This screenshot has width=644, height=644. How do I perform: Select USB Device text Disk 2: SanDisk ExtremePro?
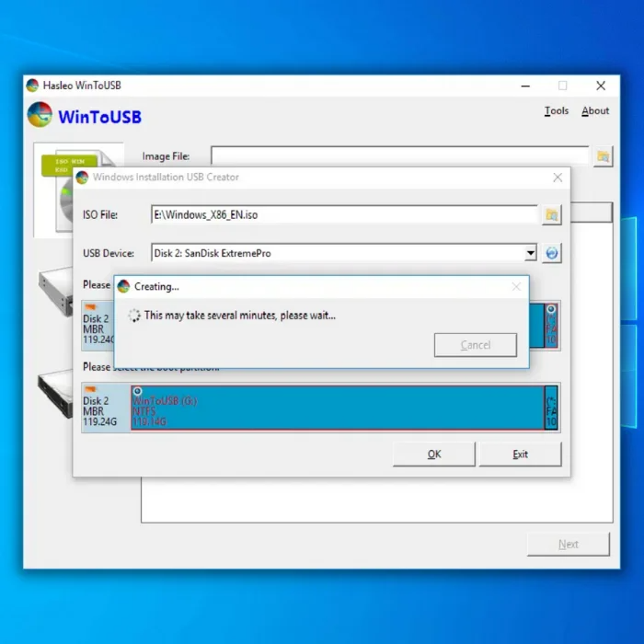[x=213, y=253]
